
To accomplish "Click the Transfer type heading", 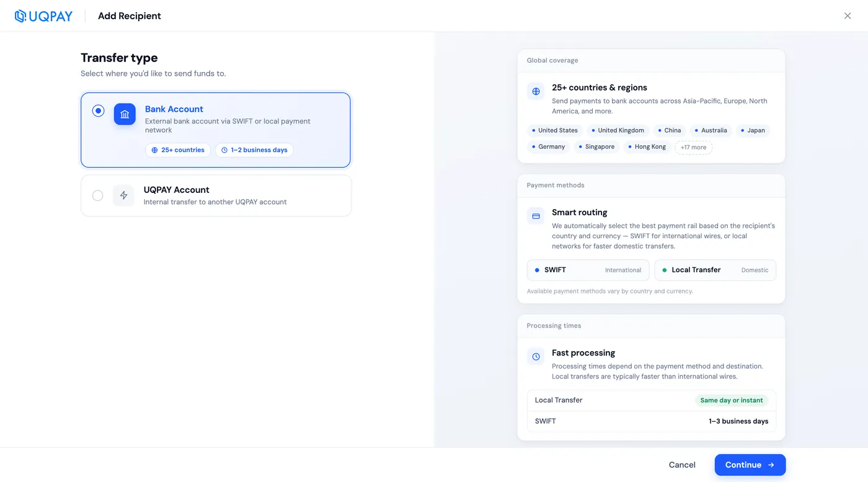I will pyautogui.click(x=119, y=58).
